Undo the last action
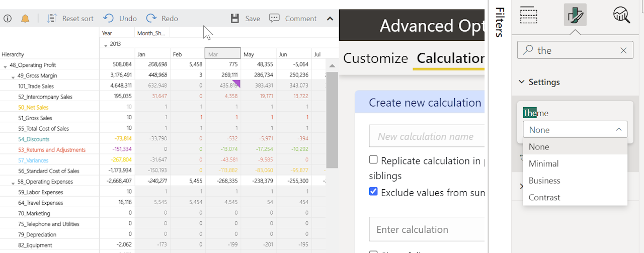Viewport: 644px width, 253px height. click(109, 19)
